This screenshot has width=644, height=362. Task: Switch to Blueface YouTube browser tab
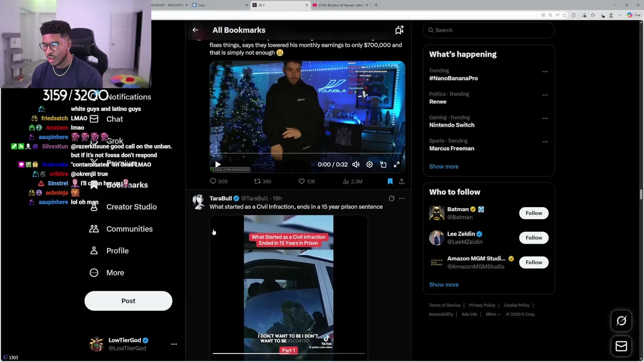point(341,5)
